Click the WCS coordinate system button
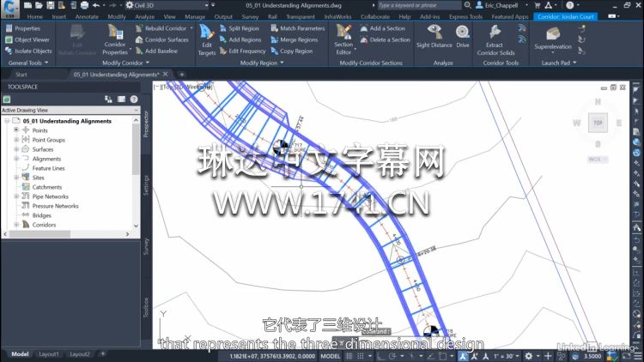The height and width of the screenshot is (362, 644). click(597, 160)
